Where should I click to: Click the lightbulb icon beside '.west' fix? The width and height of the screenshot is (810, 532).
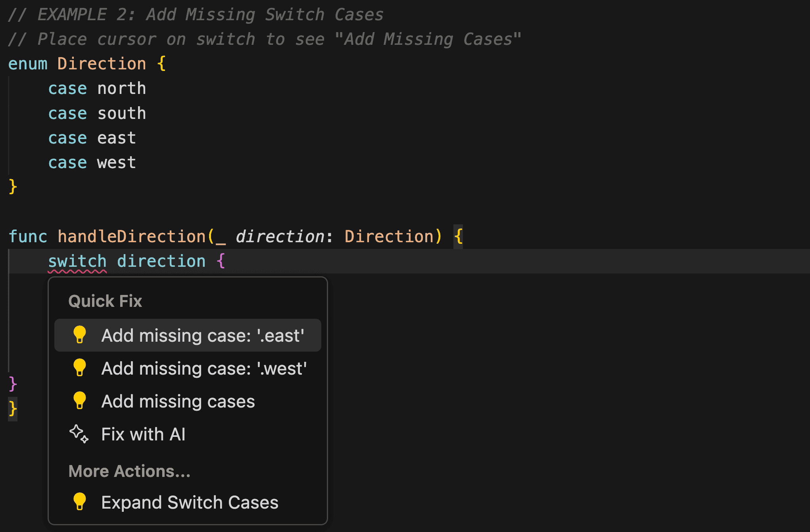(x=81, y=368)
